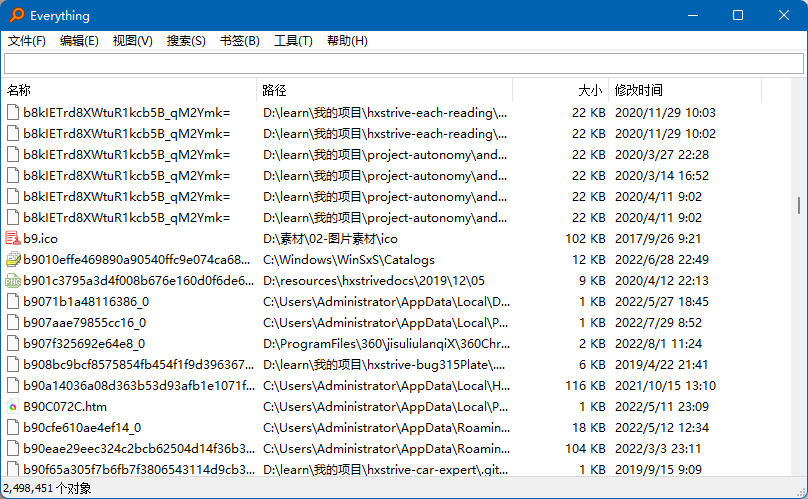Click the file icon in the 2020/3/14 16:52 row
The width and height of the screenshot is (808, 499).
(13, 175)
